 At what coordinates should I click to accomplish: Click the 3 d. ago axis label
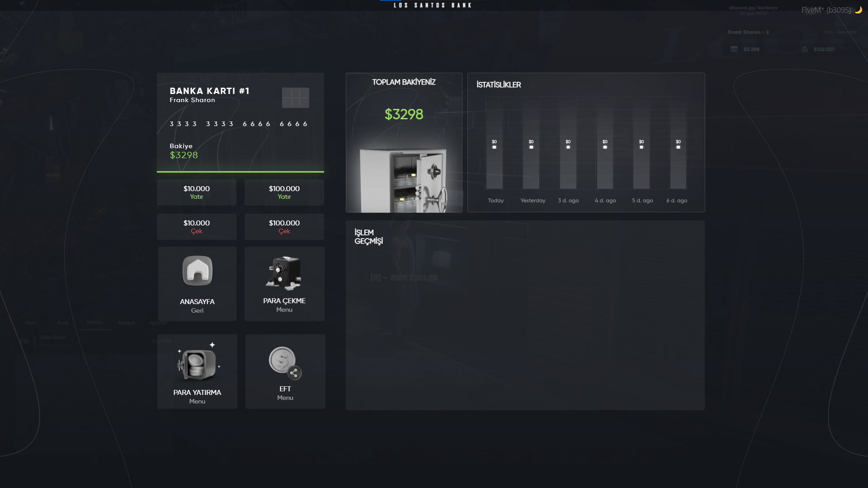[568, 201]
